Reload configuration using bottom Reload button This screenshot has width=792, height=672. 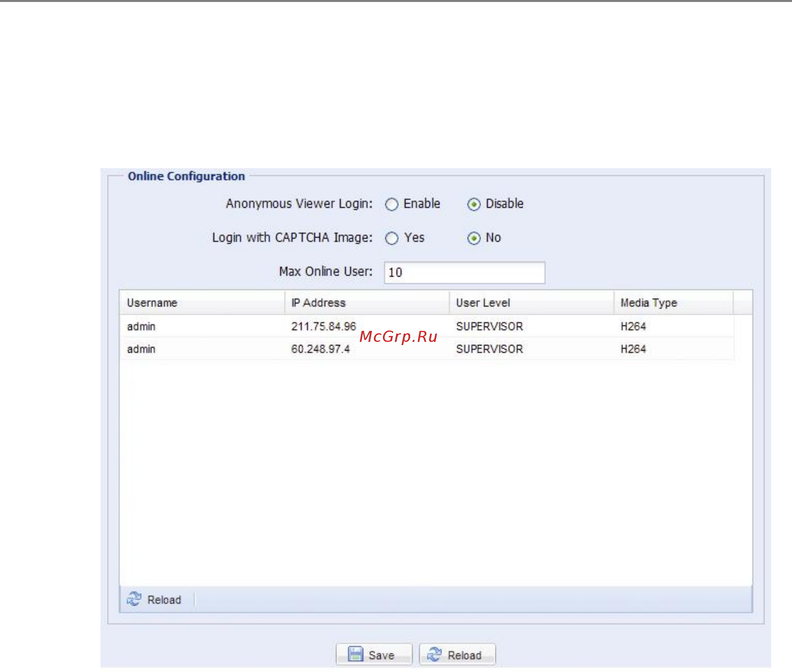(x=457, y=654)
